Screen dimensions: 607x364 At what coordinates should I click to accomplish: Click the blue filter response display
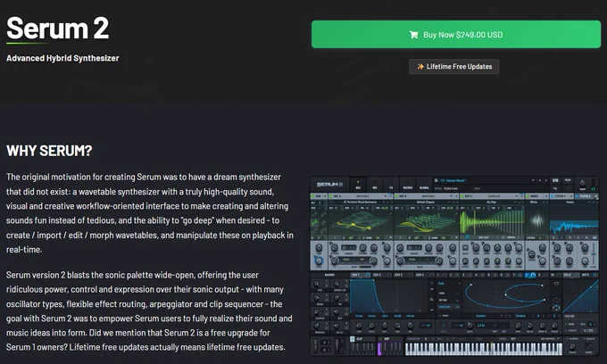[x=575, y=226]
